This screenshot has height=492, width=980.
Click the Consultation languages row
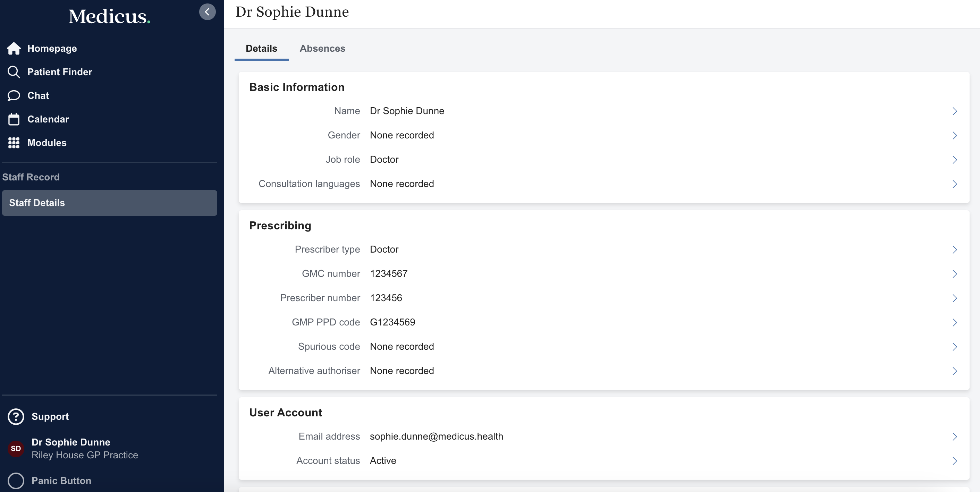point(604,184)
